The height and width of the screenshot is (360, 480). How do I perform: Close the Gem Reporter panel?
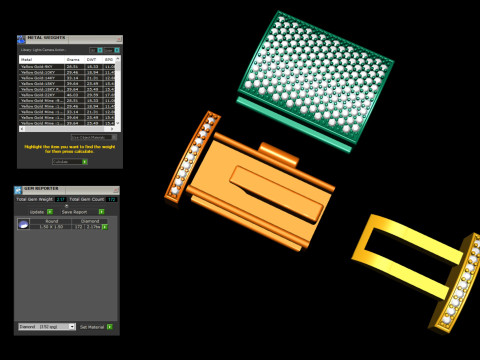pos(116,190)
